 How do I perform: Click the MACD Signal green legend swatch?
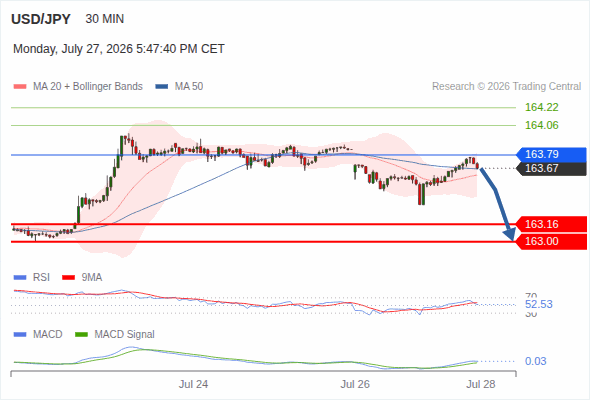81,335
